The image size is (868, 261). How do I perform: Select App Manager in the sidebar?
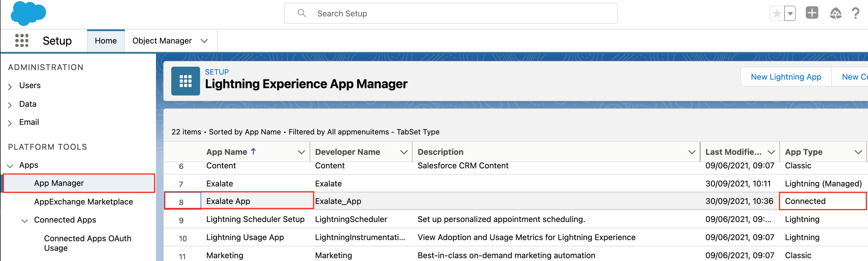59,183
